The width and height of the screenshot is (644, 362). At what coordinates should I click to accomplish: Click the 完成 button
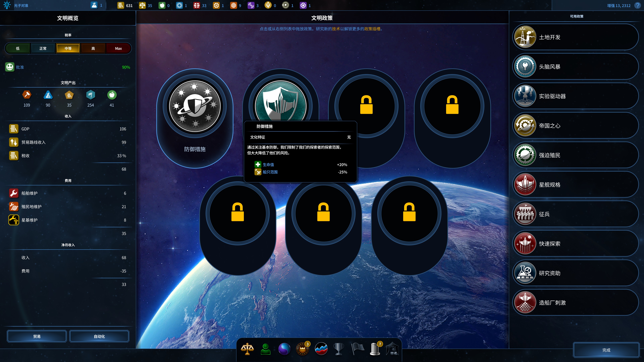pos(606,350)
